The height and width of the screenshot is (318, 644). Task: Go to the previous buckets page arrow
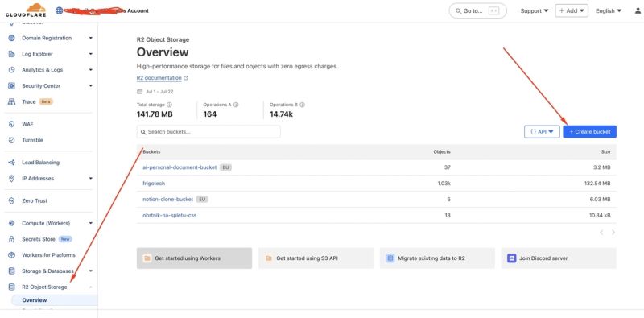[x=601, y=233]
